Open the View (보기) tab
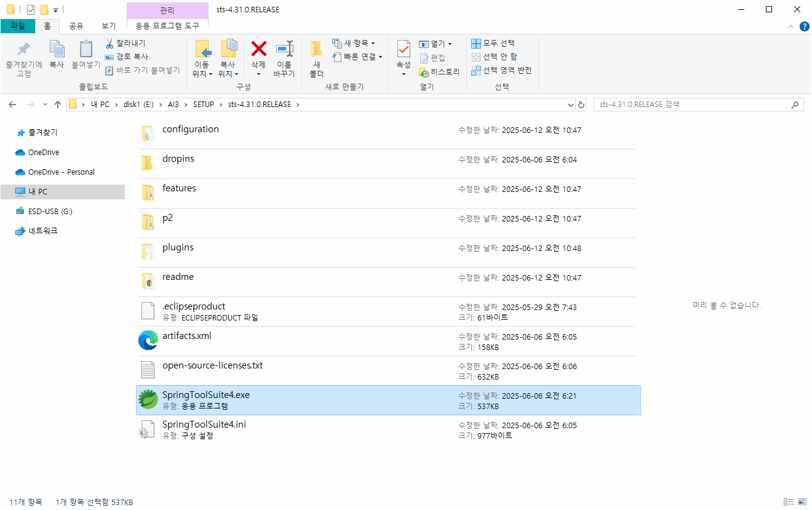 pyautogui.click(x=109, y=26)
